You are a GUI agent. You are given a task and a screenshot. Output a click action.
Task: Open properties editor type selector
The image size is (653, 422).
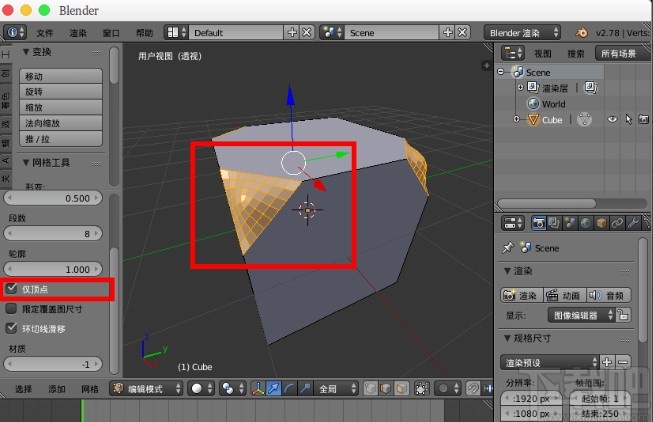513,223
